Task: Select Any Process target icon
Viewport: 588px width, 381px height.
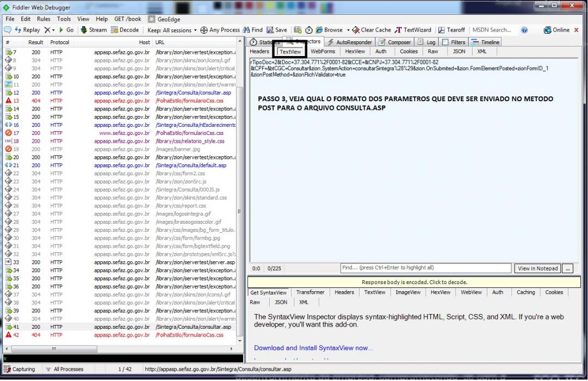Action: pyautogui.click(x=203, y=29)
